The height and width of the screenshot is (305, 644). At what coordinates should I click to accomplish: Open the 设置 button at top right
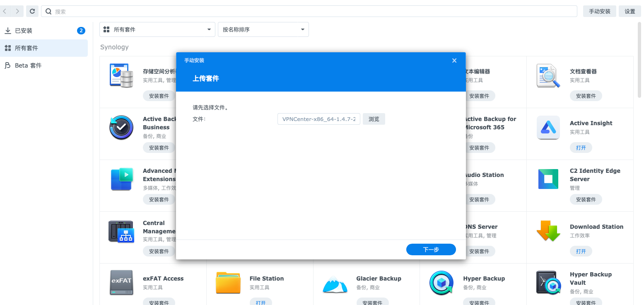(630, 12)
